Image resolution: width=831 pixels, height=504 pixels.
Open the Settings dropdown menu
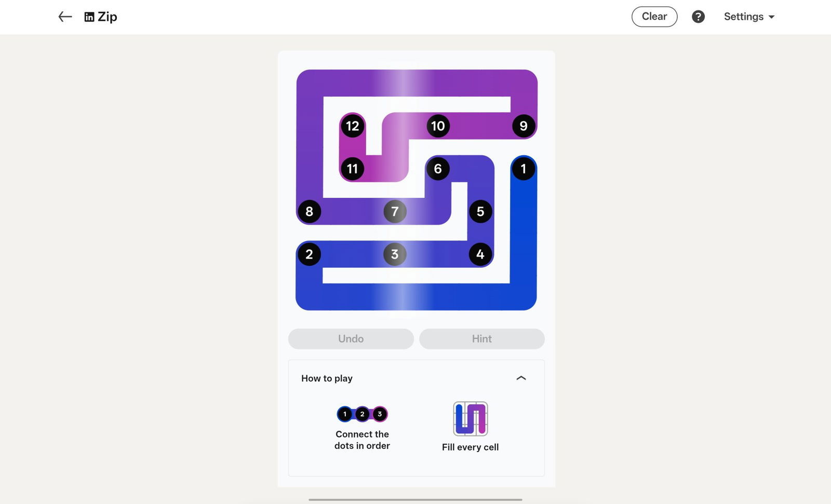pos(749,17)
